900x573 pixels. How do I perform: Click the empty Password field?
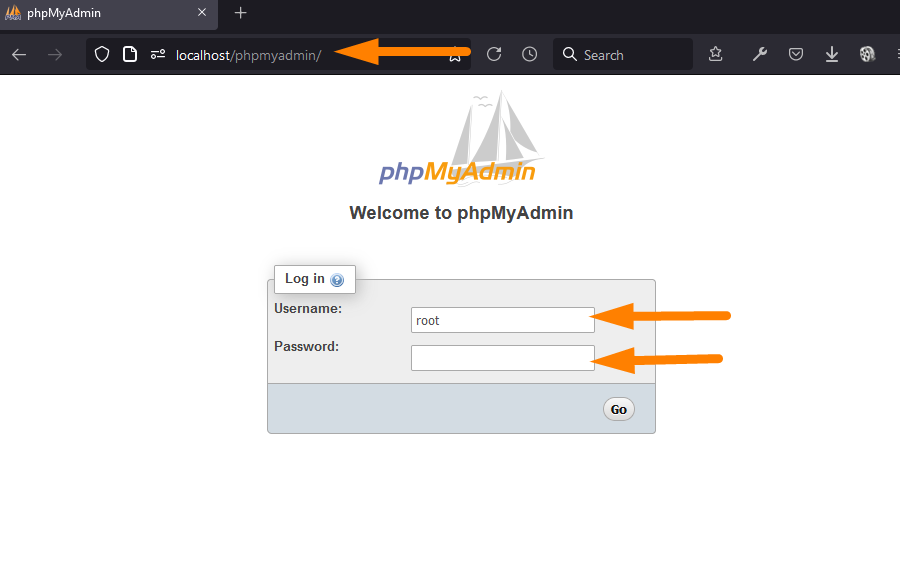503,358
